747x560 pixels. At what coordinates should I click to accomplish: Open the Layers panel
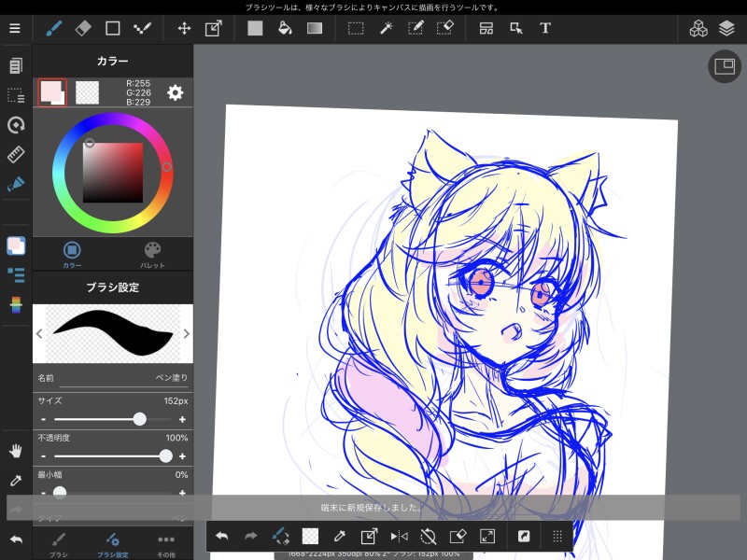(726, 29)
